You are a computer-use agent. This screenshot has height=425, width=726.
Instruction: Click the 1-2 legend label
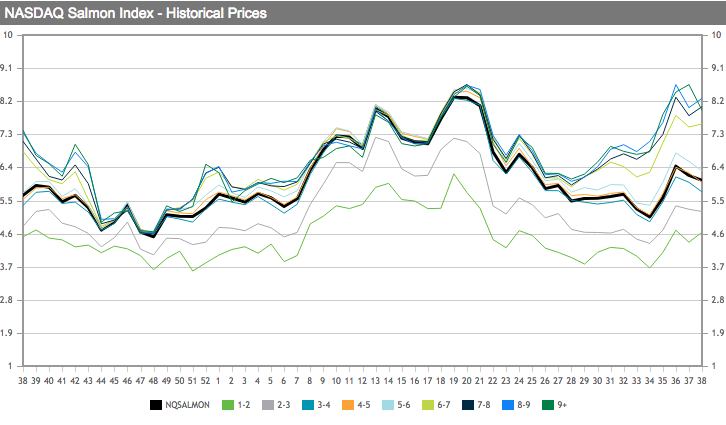point(244,405)
